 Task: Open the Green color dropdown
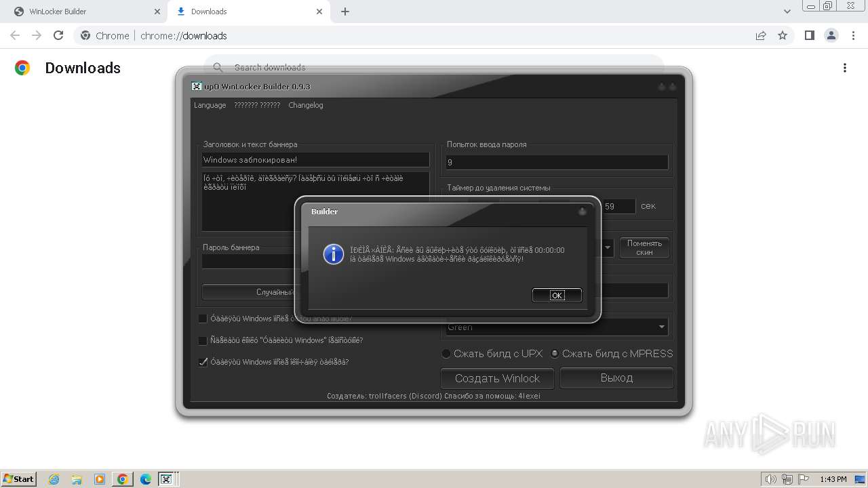557,327
